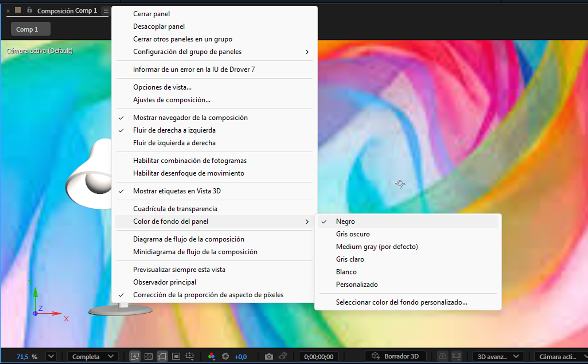
Task: Open the active camera view dropdown
Action: pyautogui.click(x=559, y=356)
